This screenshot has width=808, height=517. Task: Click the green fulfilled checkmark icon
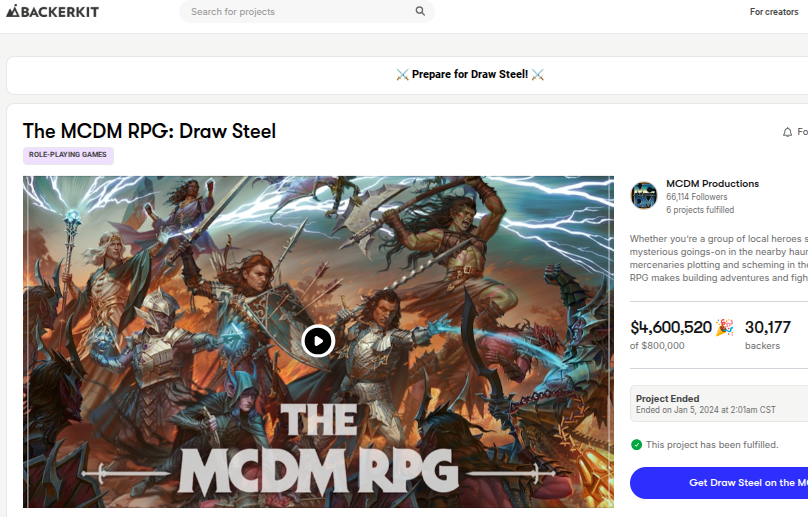coord(636,445)
